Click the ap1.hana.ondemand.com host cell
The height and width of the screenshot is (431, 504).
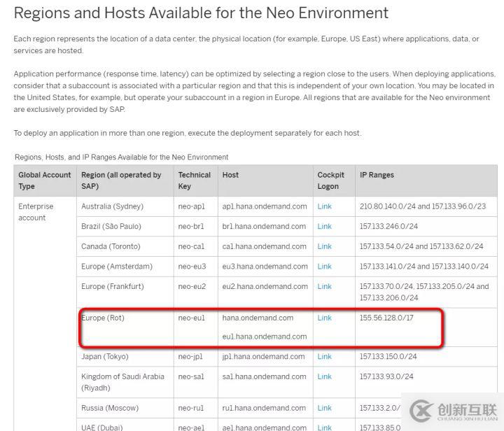click(264, 206)
